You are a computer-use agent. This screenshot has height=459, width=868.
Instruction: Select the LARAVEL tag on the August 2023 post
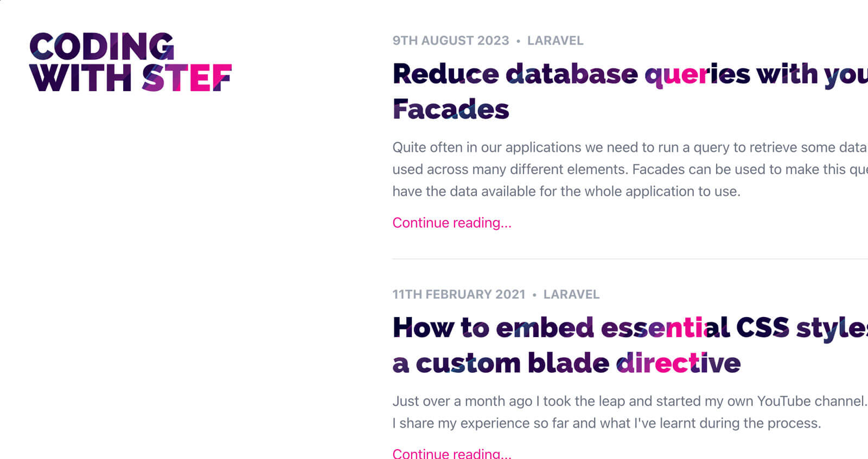[555, 41]
